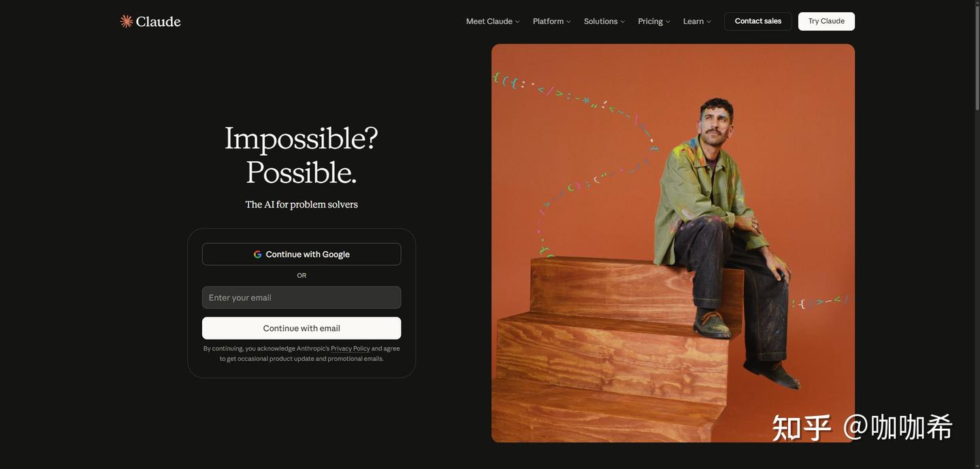980x469 pixels.
Task: Expand the Solutions dropdown chevron
Action: pyautogui.click(x=622, y=22)
